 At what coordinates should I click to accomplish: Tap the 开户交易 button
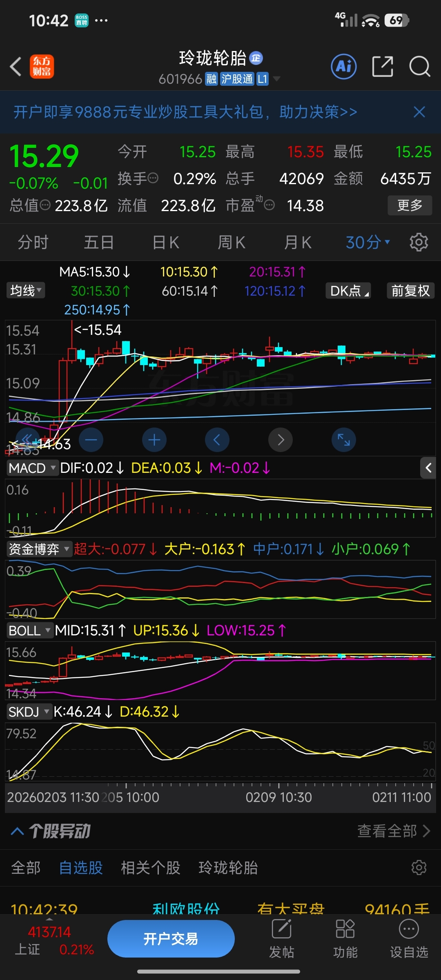171,939
